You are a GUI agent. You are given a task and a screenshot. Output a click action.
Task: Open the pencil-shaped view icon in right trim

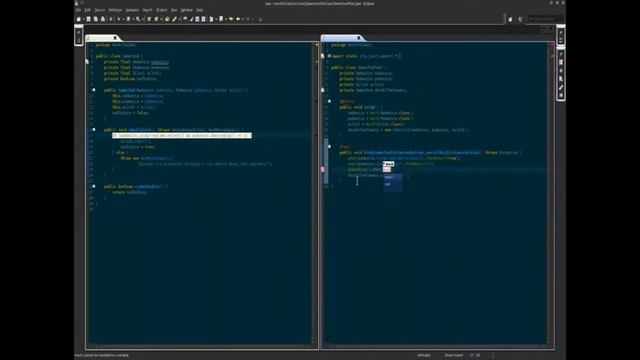coord(561,87)
